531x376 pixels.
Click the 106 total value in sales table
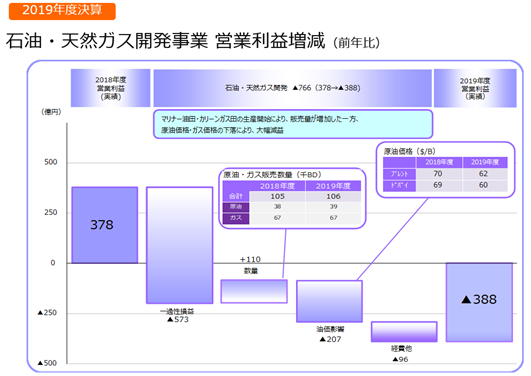333,196
